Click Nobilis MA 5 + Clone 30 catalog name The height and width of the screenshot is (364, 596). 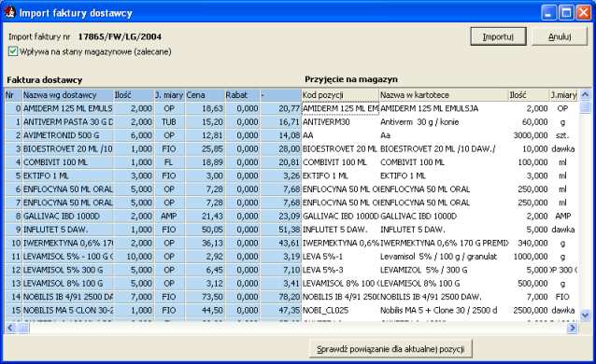[444, 311]
